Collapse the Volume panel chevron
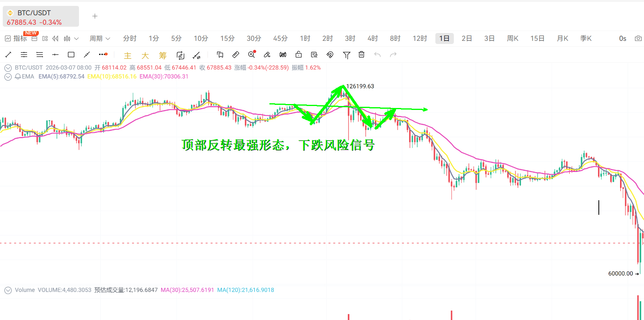This screenshot has width=644, height=320. 8,290
